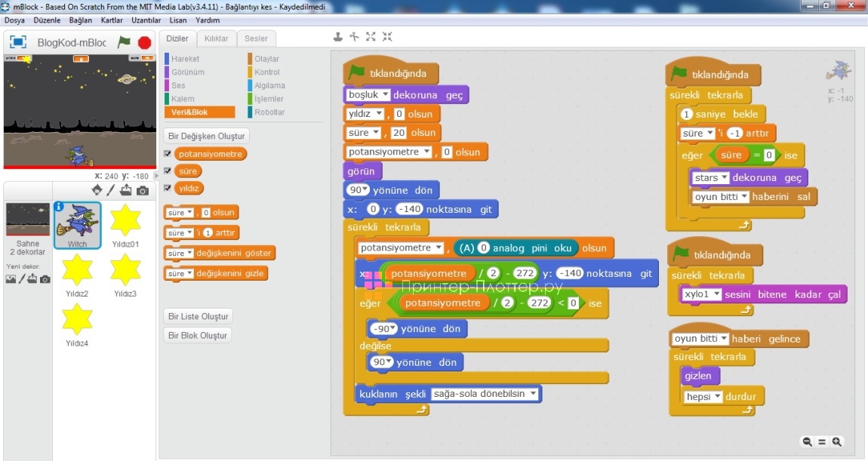Zoom in the scripts area
This screenshot has width=868, height=461.
click(836, 442)
